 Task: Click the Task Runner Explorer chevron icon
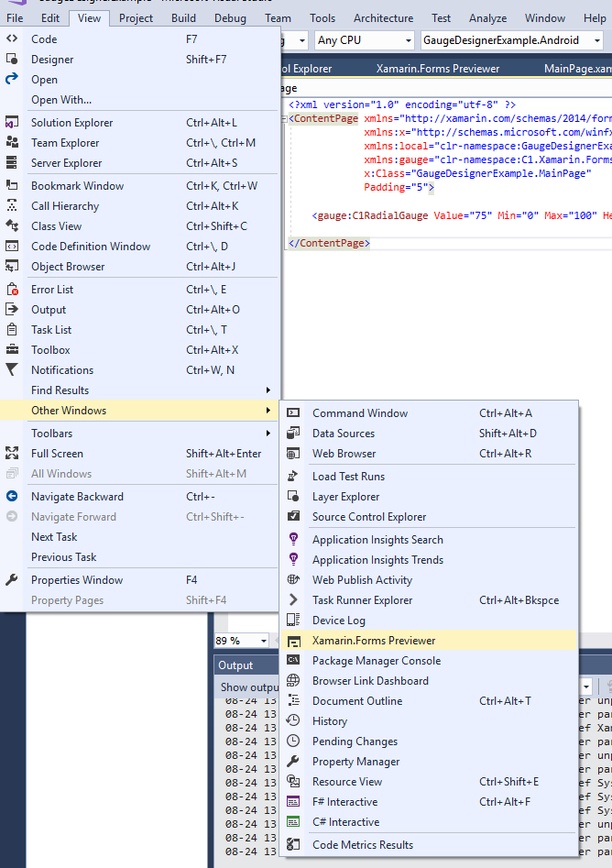(x=293, y=600)
